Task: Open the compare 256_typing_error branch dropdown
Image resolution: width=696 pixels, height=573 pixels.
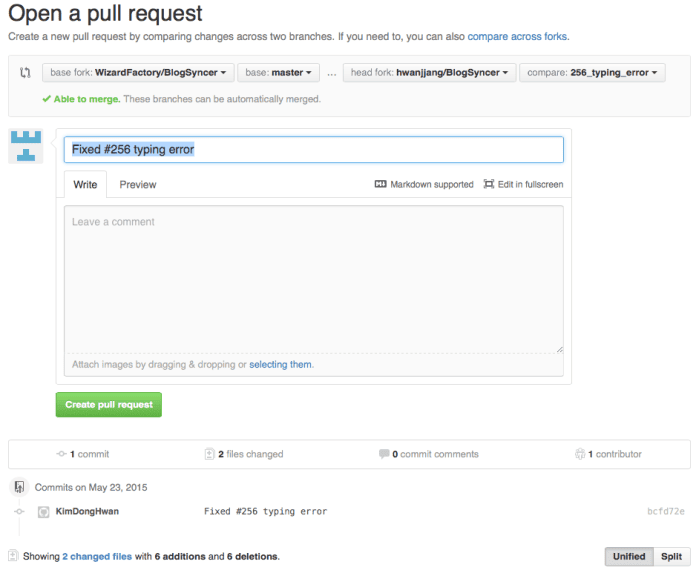Action: 592,73
